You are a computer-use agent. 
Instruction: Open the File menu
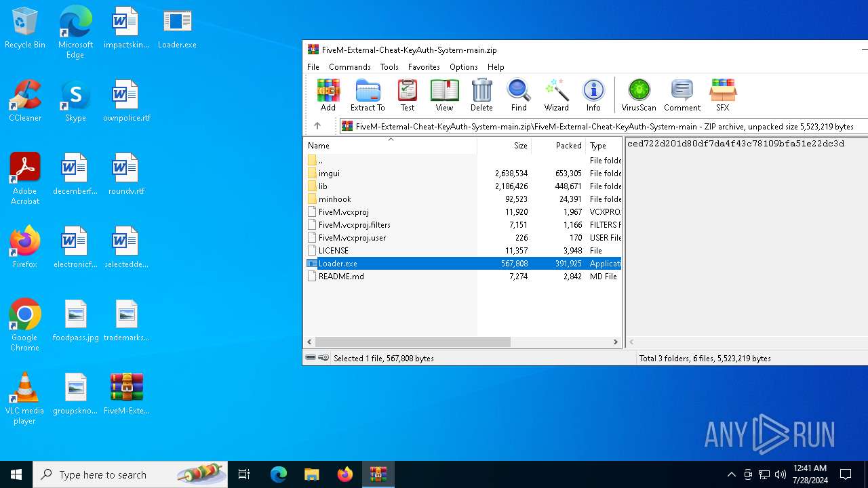(x=313, y=67)
